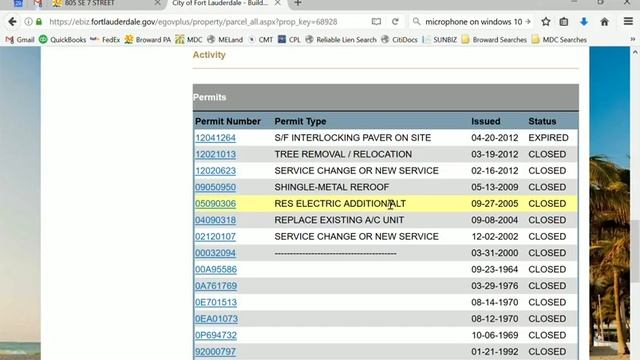Open permit 0P694732 link
Image resolution: width=640 pixels, height=360 pixels.
coord(216,335)
